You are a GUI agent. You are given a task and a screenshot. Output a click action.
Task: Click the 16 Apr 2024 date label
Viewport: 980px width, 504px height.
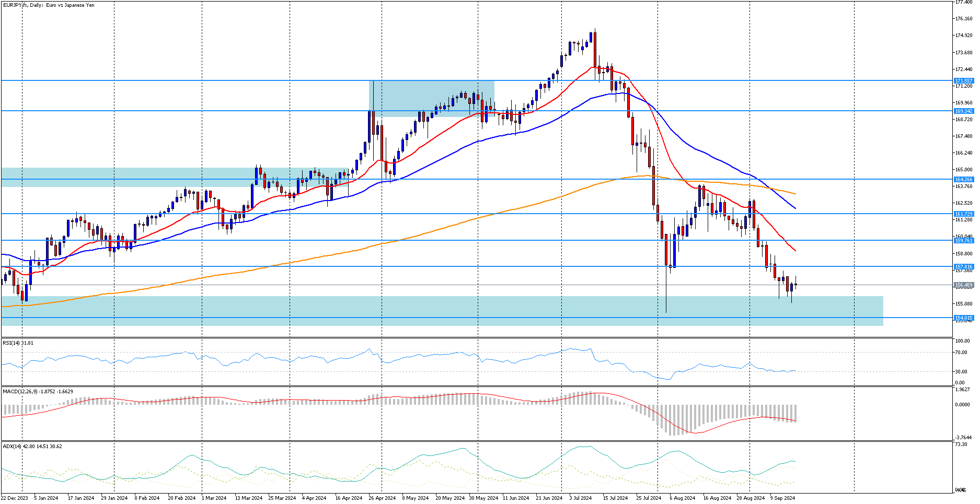tap(349, 498)
